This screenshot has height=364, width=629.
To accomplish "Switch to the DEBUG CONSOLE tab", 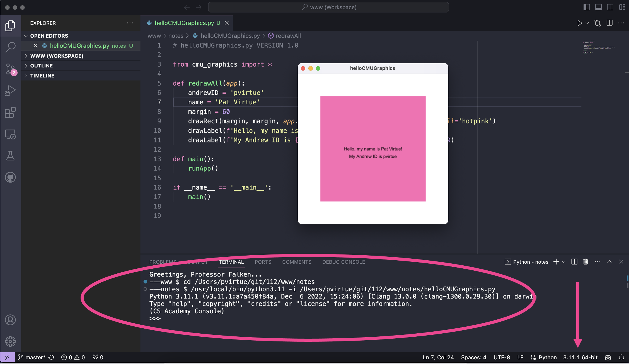I will click(x=343, y=262).
